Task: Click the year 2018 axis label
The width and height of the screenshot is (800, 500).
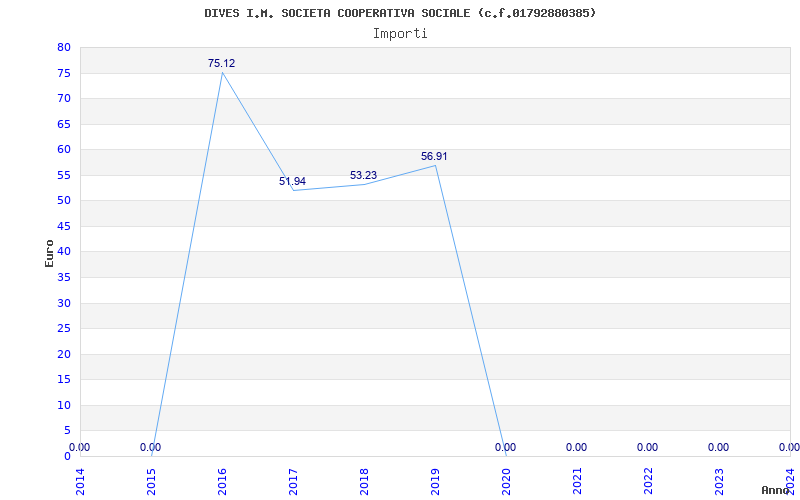Action: [x=364, y=482]
